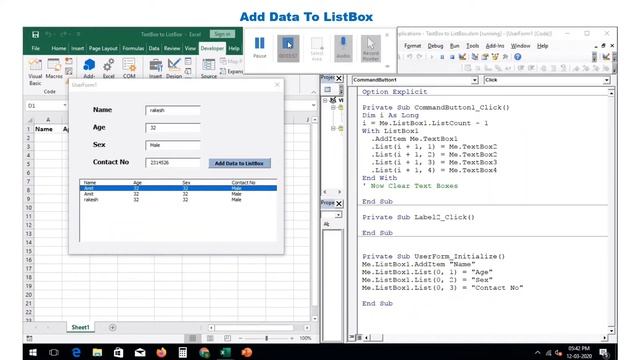Click the Sex text box showing Male

[x=173, y=145]
